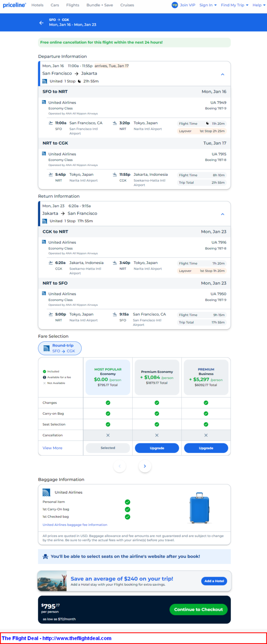267x644 pixels.
Task: Open Bundle + Save tab
Action: pos(100,5)
